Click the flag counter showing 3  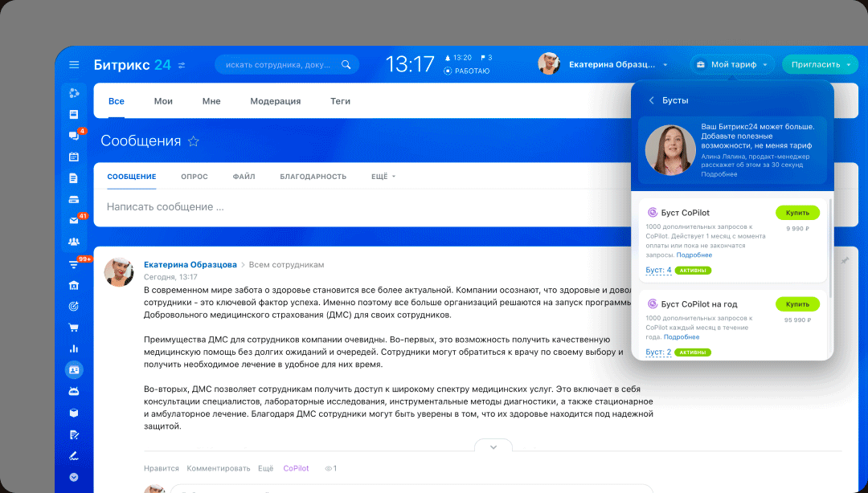coord(486,58)
